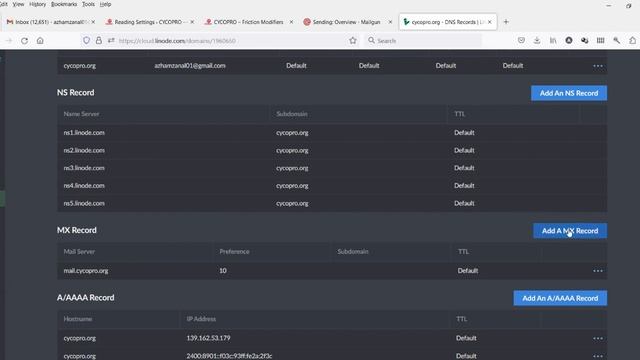Select ns3.linode.com name server row

332,168
